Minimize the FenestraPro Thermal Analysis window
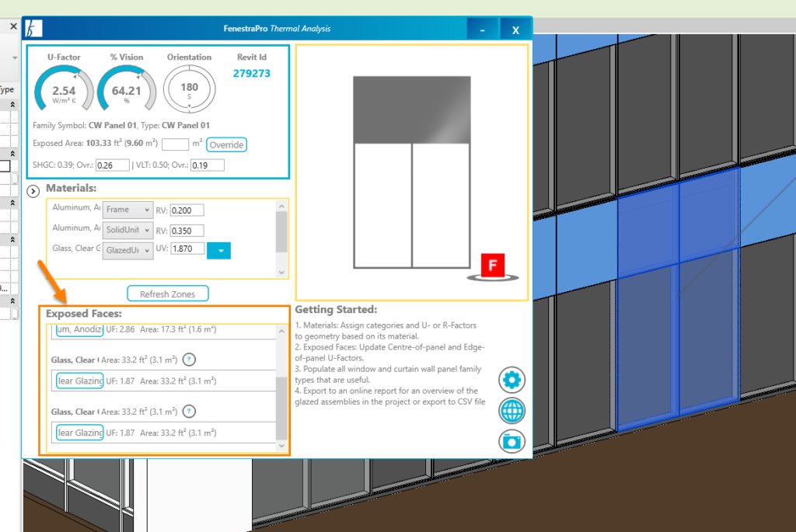Image resolution: width=796 pixels, height=532 pixels. coord(482,30)
